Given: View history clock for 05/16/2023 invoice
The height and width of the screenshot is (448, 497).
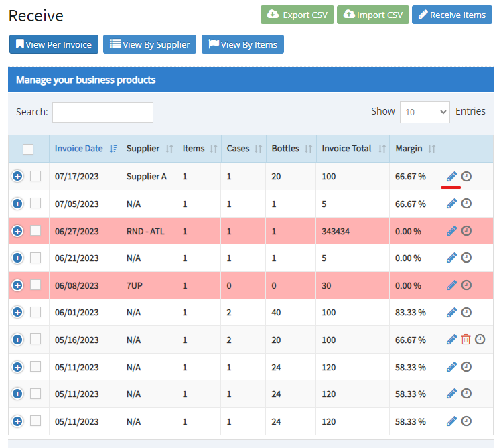Looking at the screenshot, I should click(x=480, y=340).
